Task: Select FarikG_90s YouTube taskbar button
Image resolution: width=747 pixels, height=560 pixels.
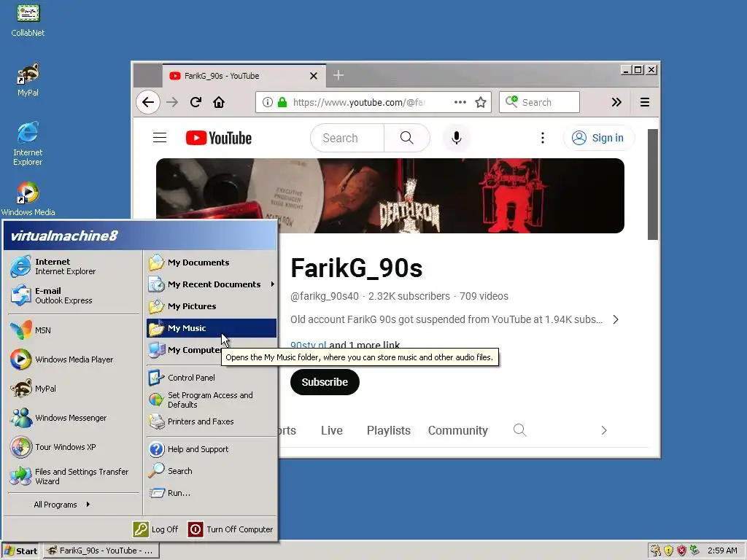Action: (101, 551)
